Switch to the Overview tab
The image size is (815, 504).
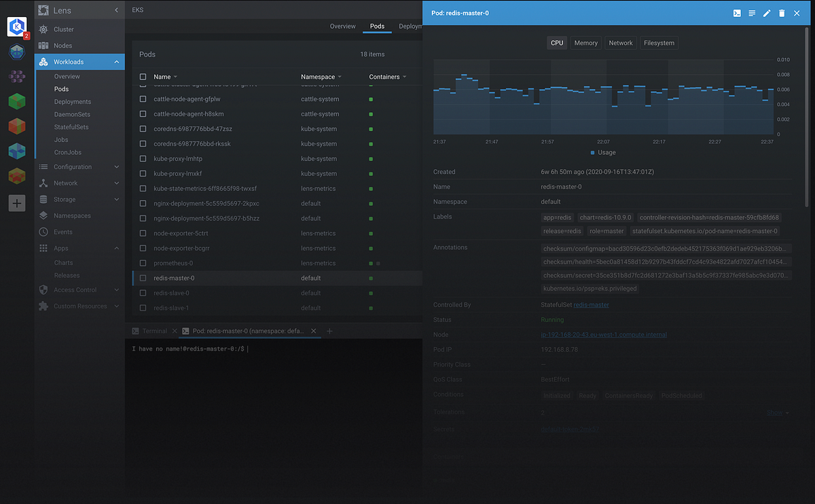click(343, 26)
